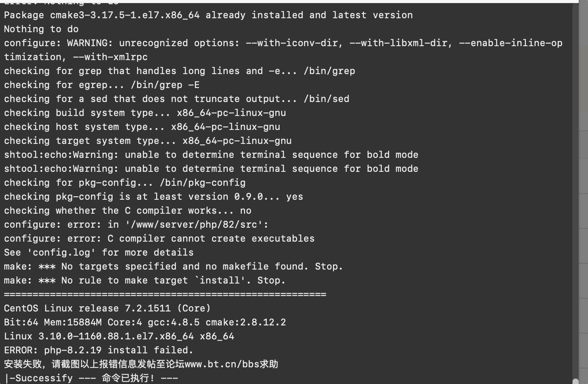Click the 'Nothing to do' line

(41, 29)
